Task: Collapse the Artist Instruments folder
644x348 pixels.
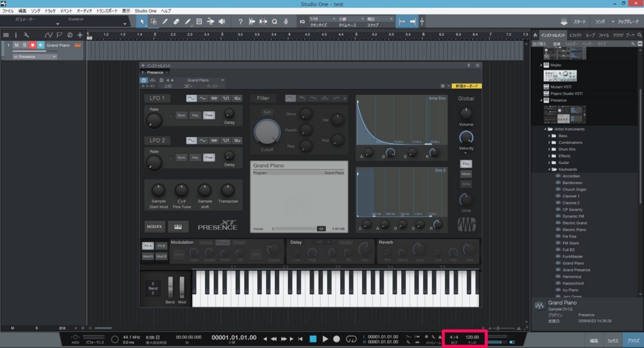Action: click(546, 129)
